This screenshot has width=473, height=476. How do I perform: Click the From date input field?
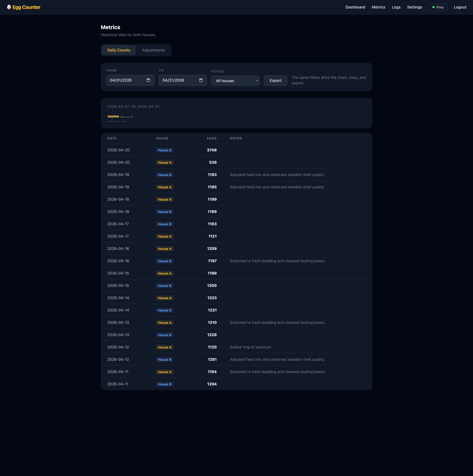[126, 80]
